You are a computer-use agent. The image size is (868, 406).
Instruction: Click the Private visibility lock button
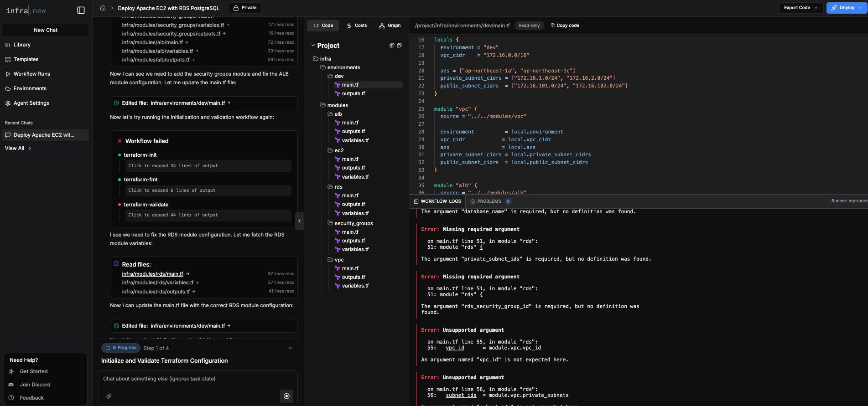click(244, 8)
